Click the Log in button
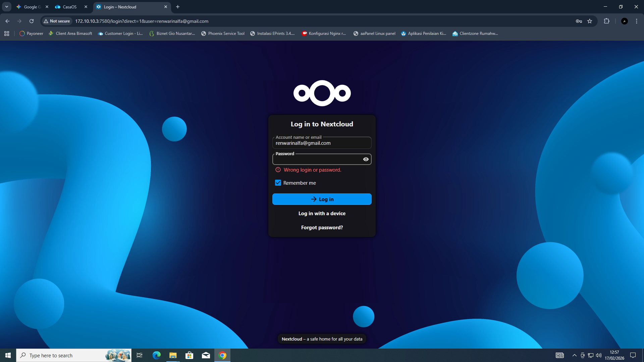Screen dimensions: 644x362 coord(322,199)
